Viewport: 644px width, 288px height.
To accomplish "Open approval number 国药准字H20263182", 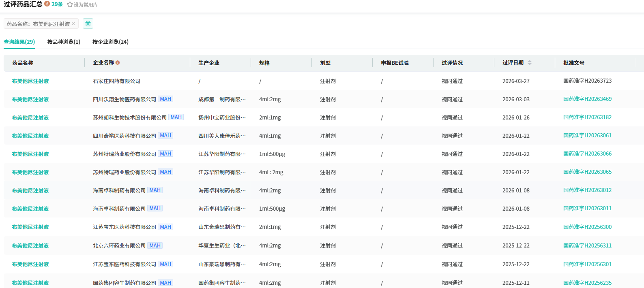I will pos(587,117).
